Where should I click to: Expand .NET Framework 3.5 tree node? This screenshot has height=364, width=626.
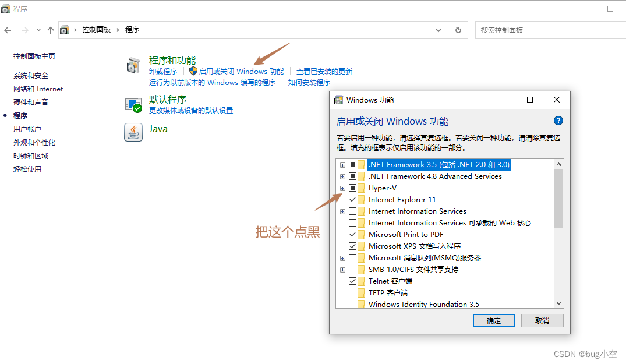[x=342, y=165]
